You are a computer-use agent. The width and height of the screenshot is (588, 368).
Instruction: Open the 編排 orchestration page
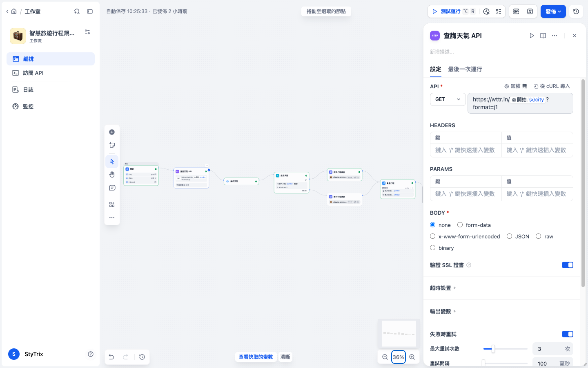51,59
